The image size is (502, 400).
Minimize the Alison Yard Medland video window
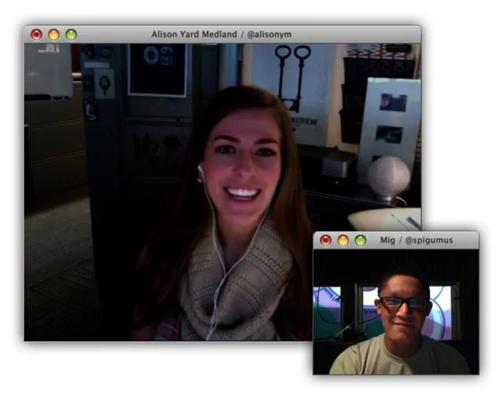pyautogui.click(x=54, y=34)
